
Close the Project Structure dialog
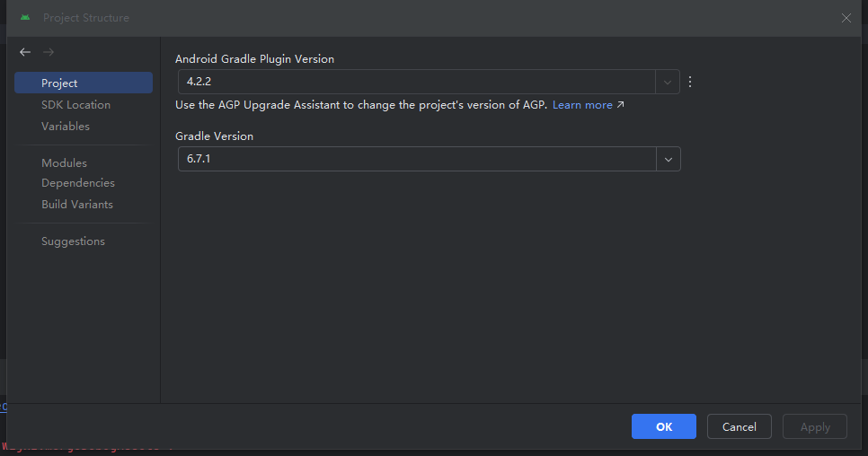pyautogui.click(x=846, y=18)
